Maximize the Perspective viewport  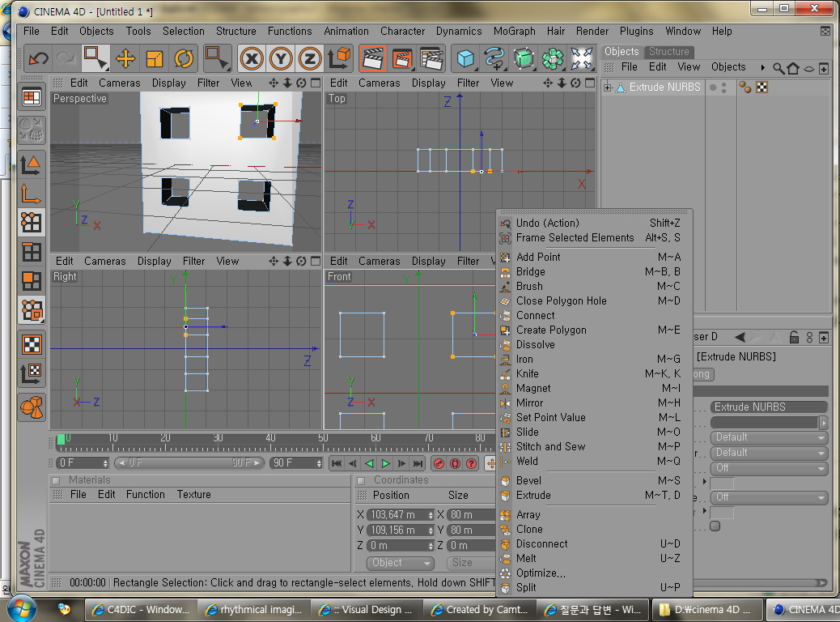[316, 83]
